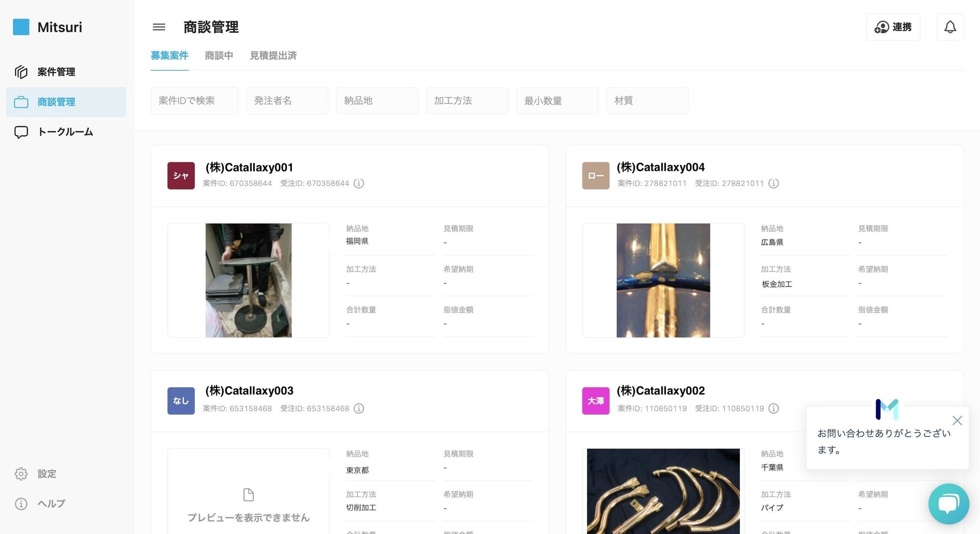Click 案件ID: 670358644 text
Viewport: 980px width, 534px height.
[x=237, y=184]
